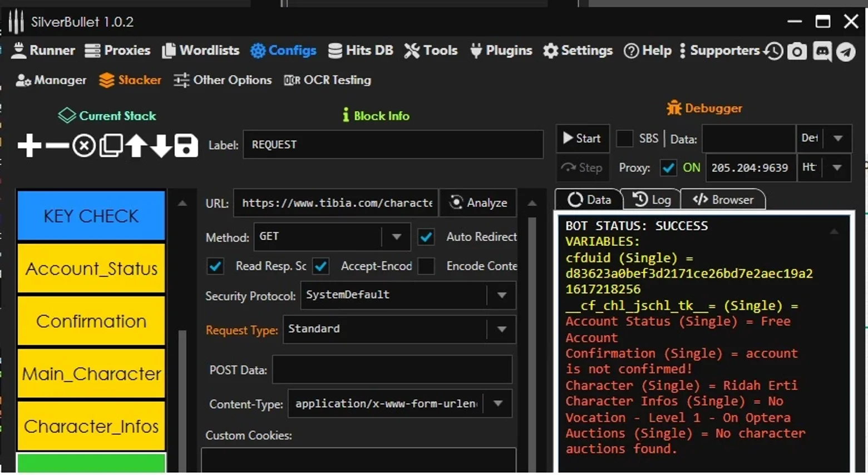The width and height of the screenshot is (868, 475).
Task: Open the Other Options tab
Action: [x=223, y=80]
